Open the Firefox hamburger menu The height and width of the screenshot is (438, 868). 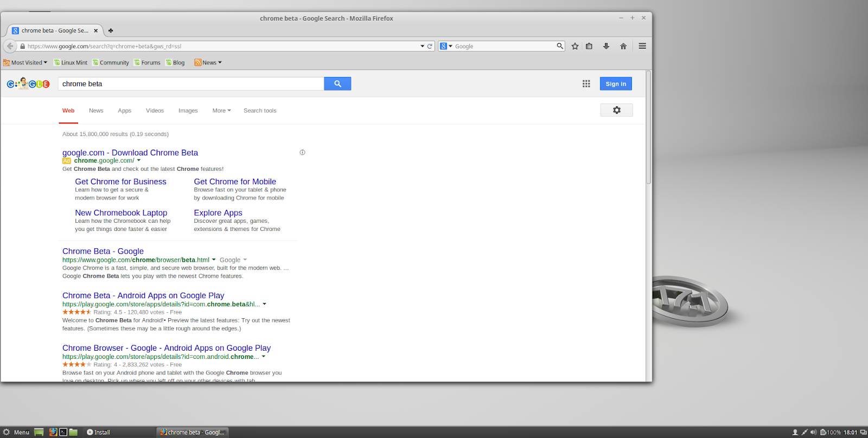(x=642, y=46)
